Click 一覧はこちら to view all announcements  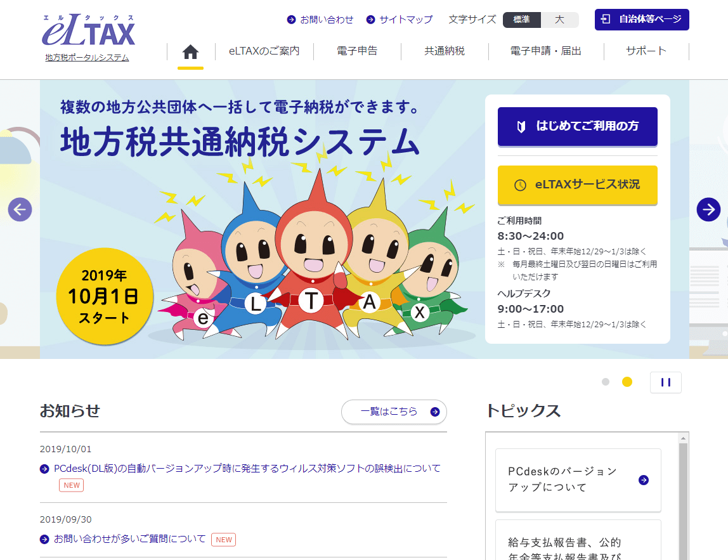[x=394, y=412]
